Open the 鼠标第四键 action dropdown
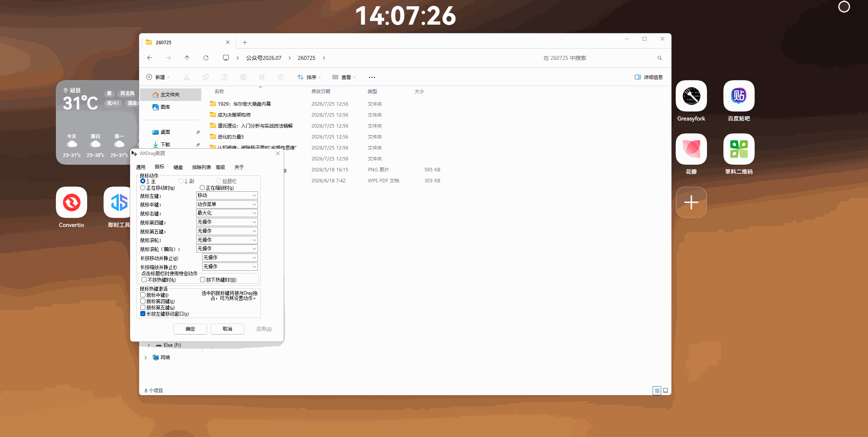The width and height of the screenshot is (868, 437). pos(227,222)
